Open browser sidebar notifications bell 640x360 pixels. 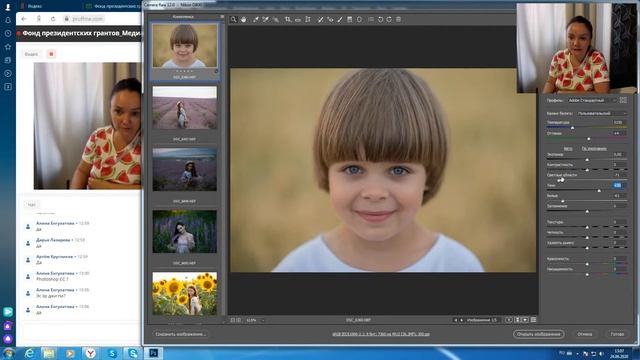click(x=8, y=20)
